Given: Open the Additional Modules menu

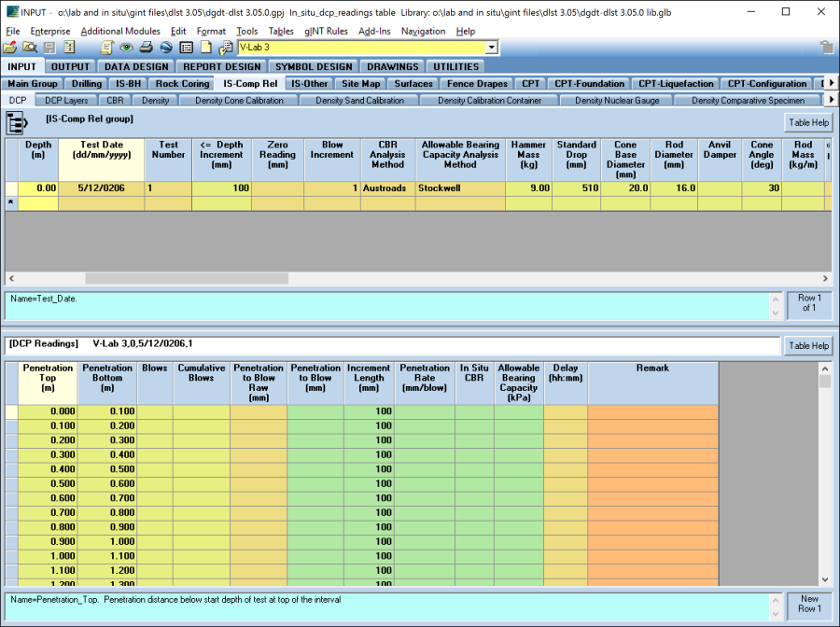Looking at the screenshot, I should (x=120, y=32).
